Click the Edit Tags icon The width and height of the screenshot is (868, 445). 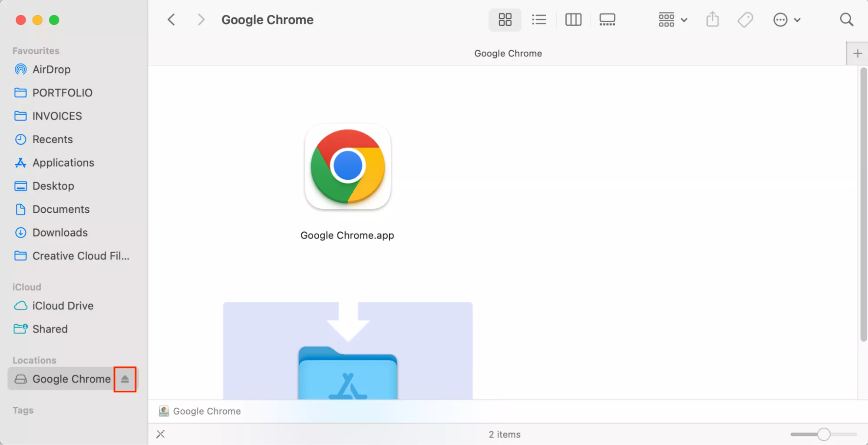[745, 20]
